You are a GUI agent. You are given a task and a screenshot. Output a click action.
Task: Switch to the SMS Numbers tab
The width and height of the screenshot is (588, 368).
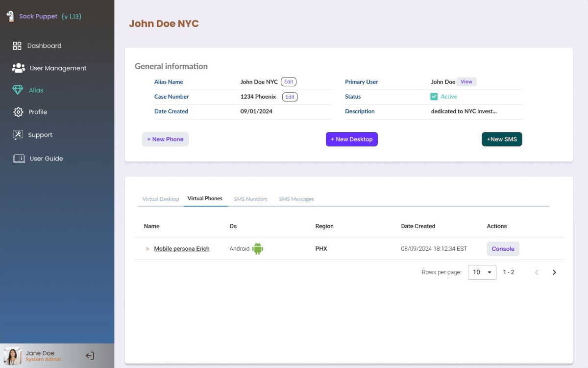coord(250,199)
